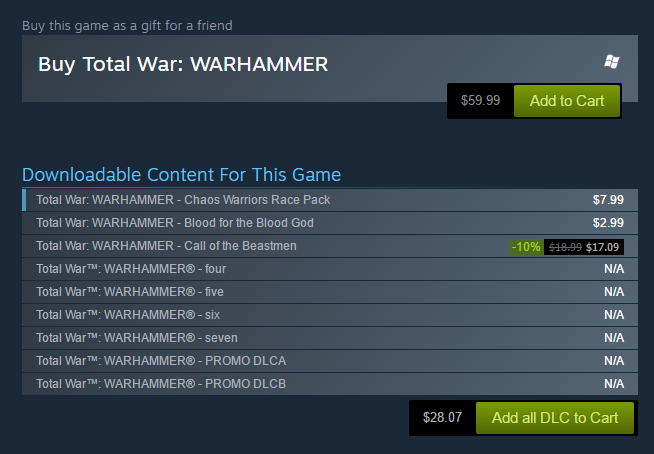Select the DLC entry named five

pyautogui.click(x=330, y=292)
